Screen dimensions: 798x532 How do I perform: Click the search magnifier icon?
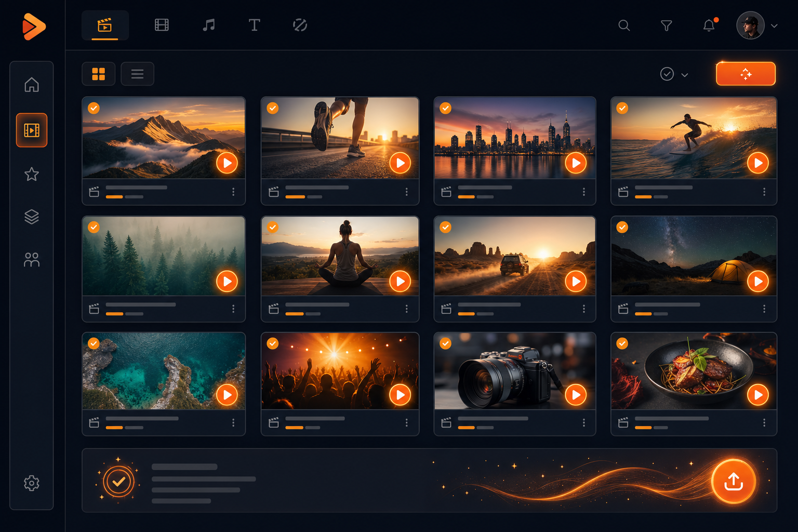click(x=624, y=25)
